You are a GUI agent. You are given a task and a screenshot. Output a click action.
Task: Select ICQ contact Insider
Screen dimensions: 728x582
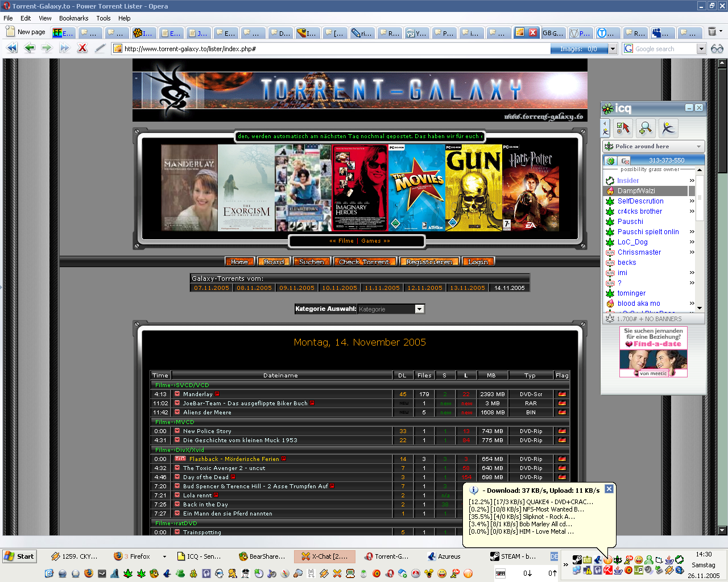coord(628,181)
